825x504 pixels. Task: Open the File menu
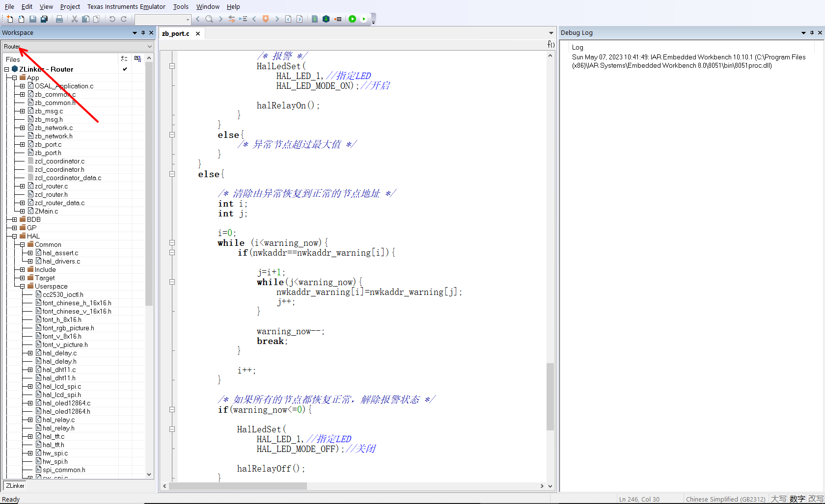point(9,6)
